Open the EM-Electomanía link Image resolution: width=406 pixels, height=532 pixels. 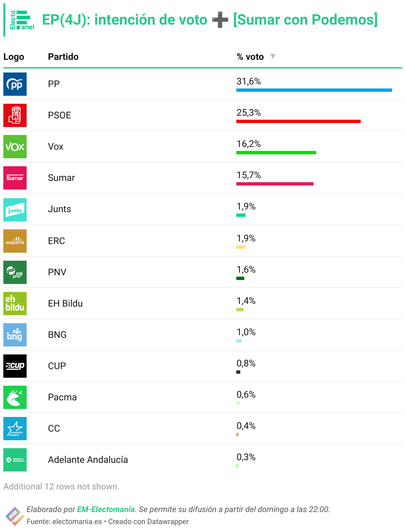106,509
